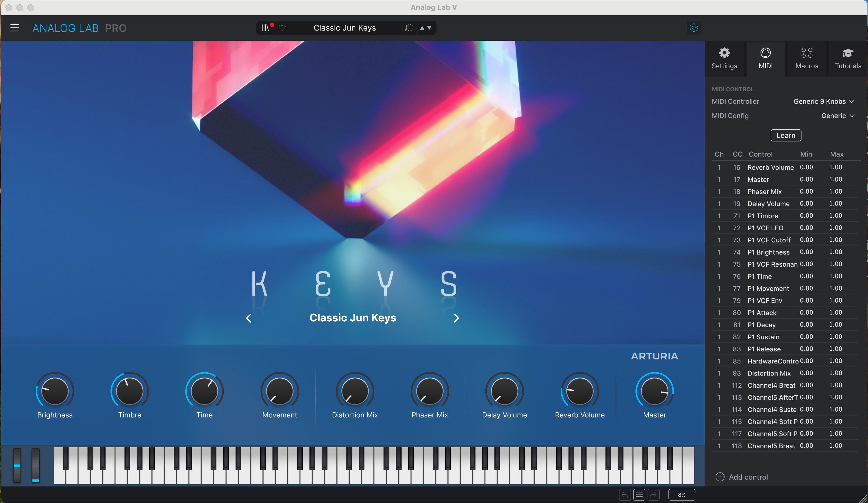Like the preset with the heart icon
Screen dimensions: 868x503
[x=282, y=28]
